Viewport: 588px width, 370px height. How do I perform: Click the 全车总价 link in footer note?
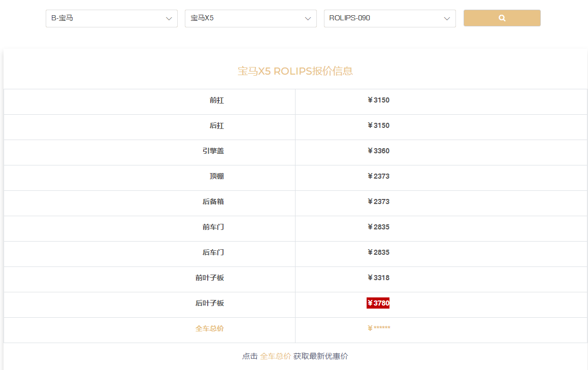point(275,356)
